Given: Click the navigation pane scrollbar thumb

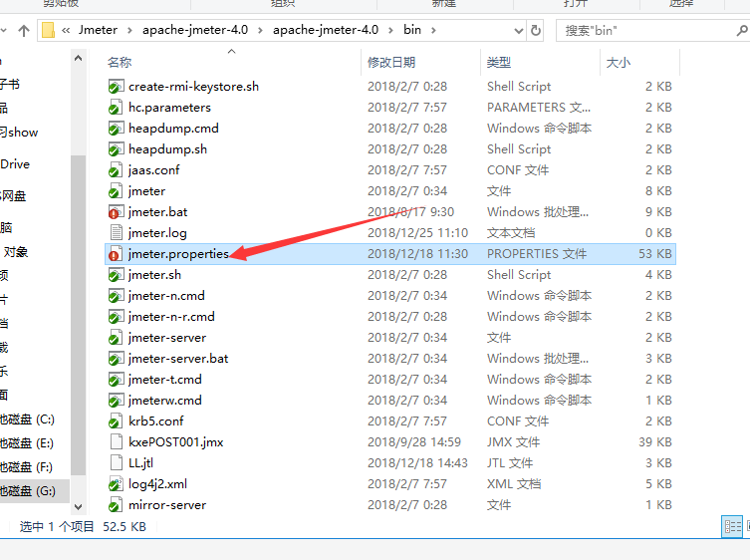Looking at the screenshot, I should click(x=79, y=316).
